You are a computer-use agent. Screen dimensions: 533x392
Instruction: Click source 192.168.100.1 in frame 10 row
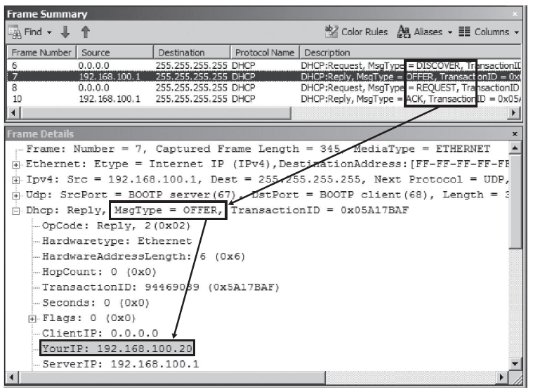(x=110, y=99)
